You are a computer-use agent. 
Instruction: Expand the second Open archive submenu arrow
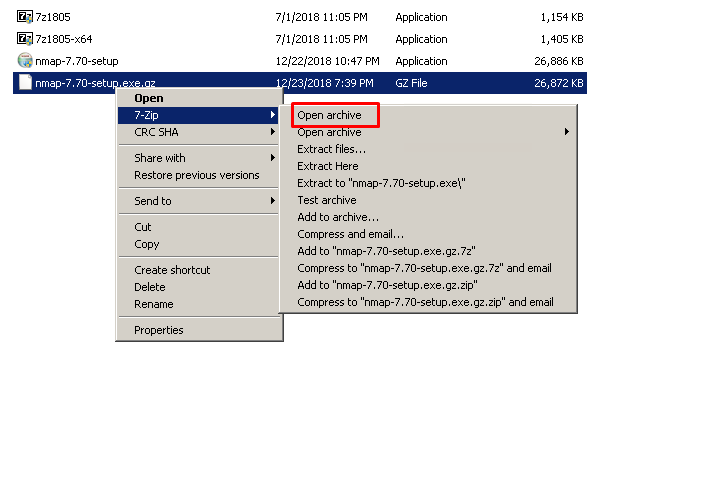click(x=567, y=132)
